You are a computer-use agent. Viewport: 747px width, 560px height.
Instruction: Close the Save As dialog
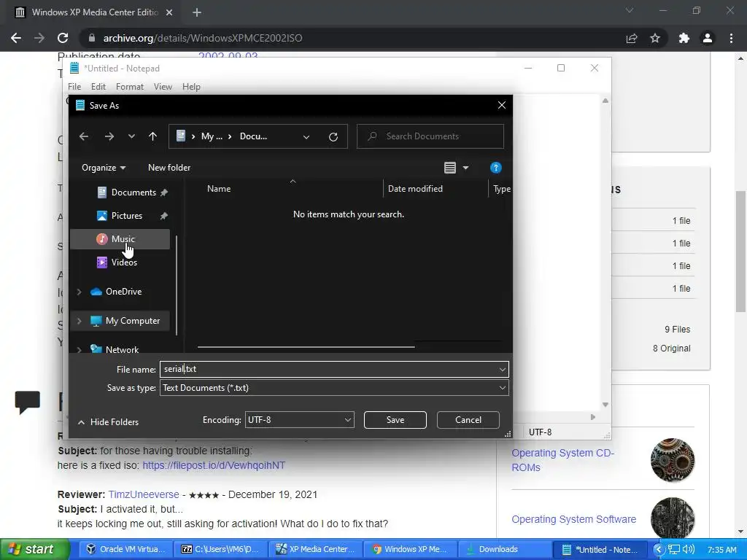[x=501, y=105]
